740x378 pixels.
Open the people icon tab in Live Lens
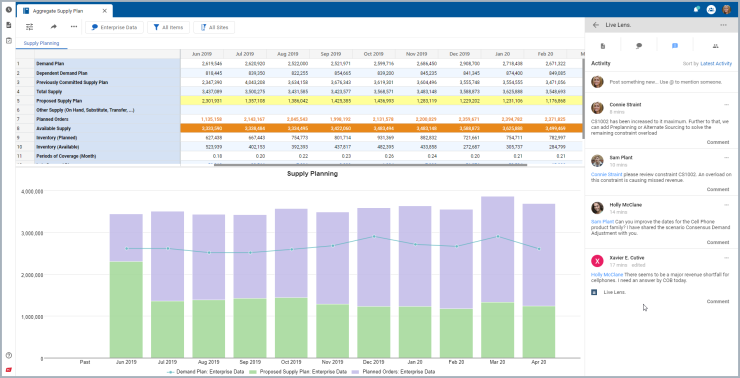click(x=715, y=46)
